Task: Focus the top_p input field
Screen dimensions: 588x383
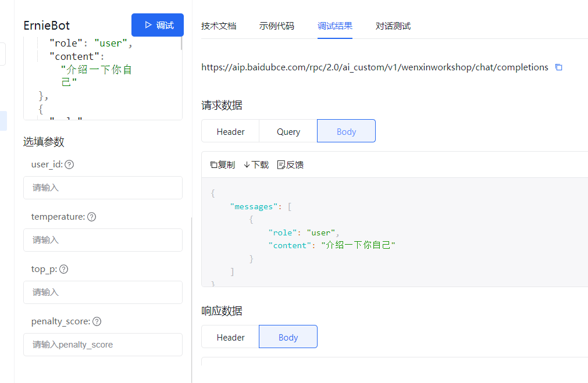Action: pyautogui.click(x=103, y=292)
